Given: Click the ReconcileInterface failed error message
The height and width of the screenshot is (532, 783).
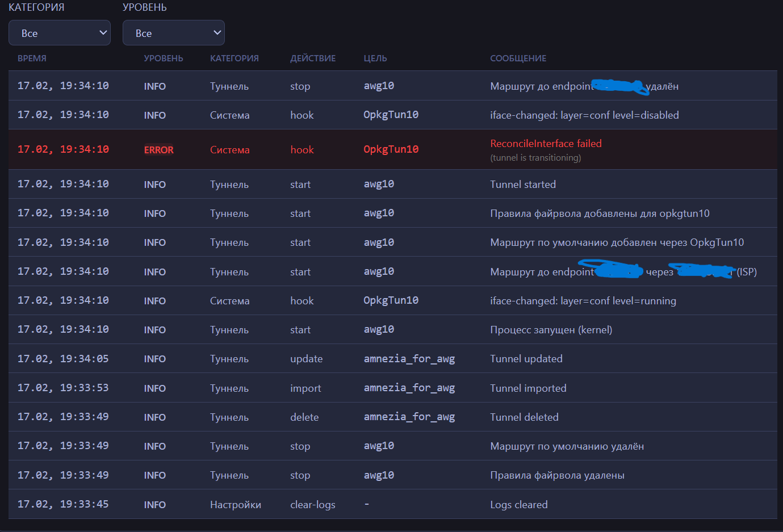Looking at the screenshot, I should [x=546, y=144].
